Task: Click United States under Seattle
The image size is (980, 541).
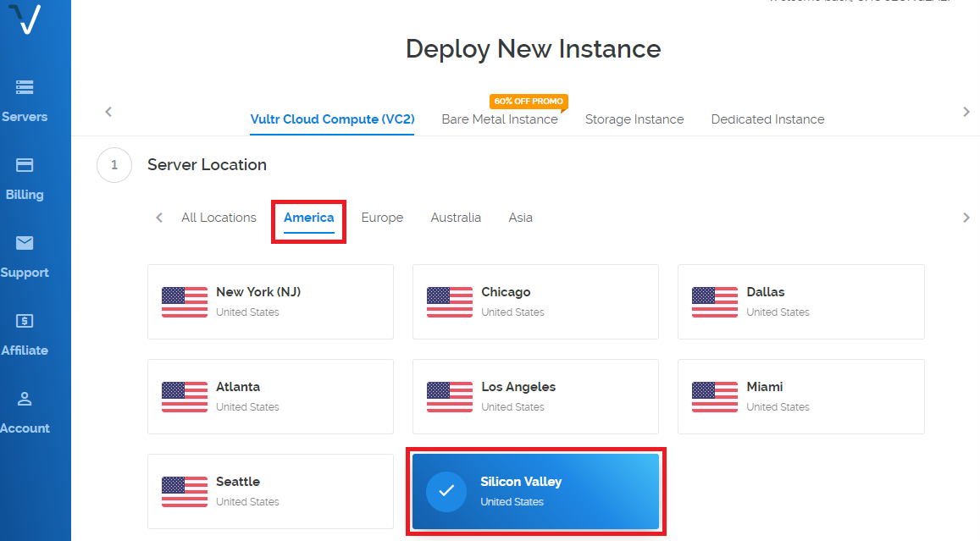Action: tap(247, 502)
